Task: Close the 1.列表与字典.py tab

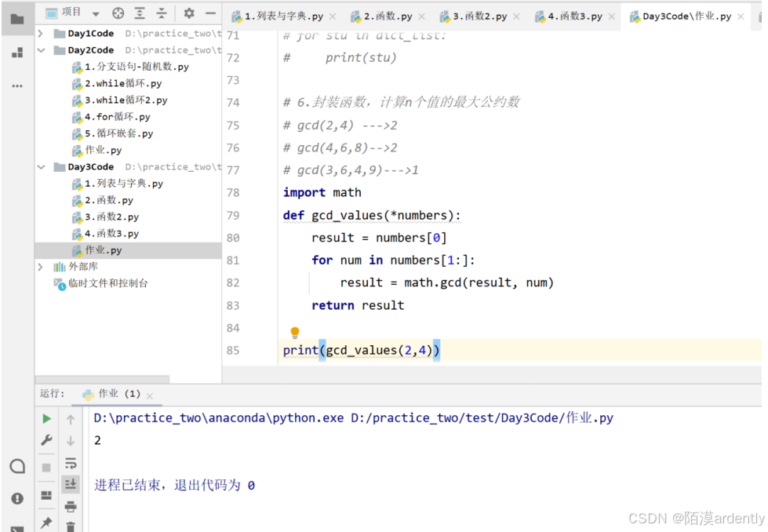Action: pos(333,16)
